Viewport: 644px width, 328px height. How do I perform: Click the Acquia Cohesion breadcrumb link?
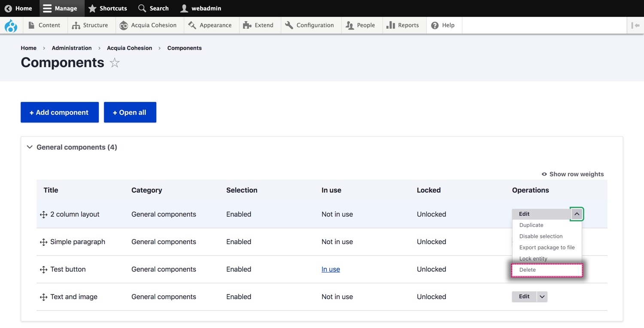(130, 48)
